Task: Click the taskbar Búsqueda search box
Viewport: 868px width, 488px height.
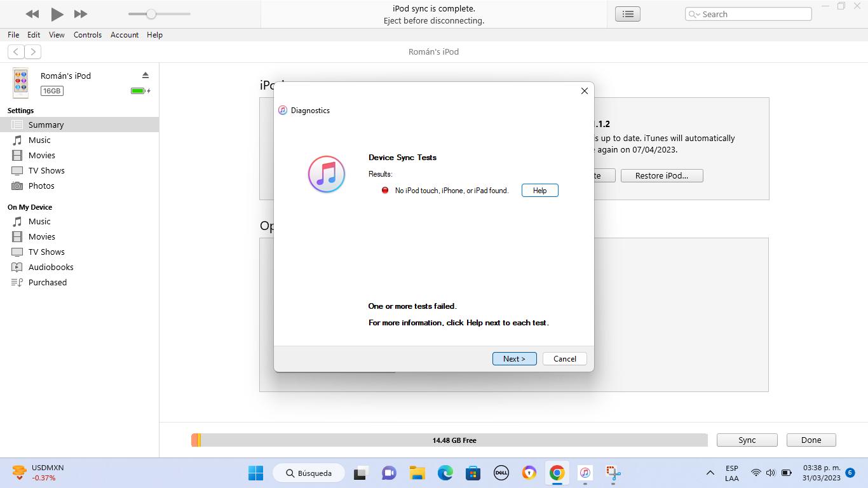Action: pyautogui.click(x=309, y=473)
